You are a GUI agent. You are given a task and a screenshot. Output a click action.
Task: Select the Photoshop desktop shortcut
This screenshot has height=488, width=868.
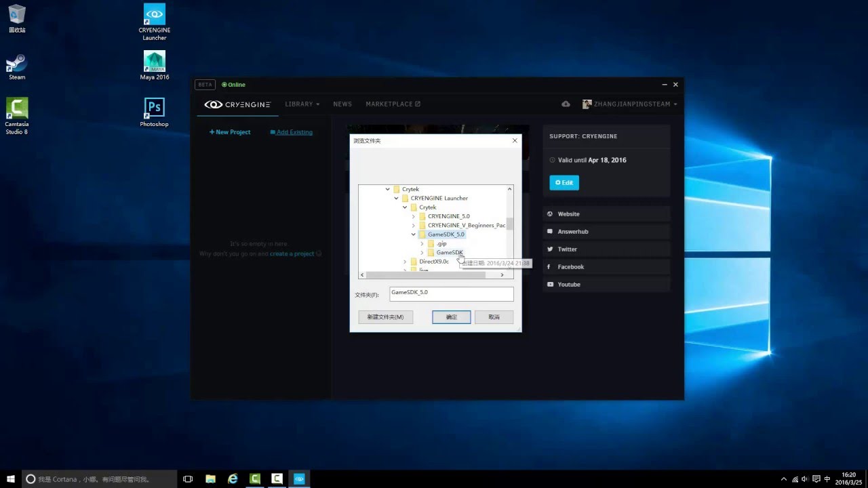point(155,113)
